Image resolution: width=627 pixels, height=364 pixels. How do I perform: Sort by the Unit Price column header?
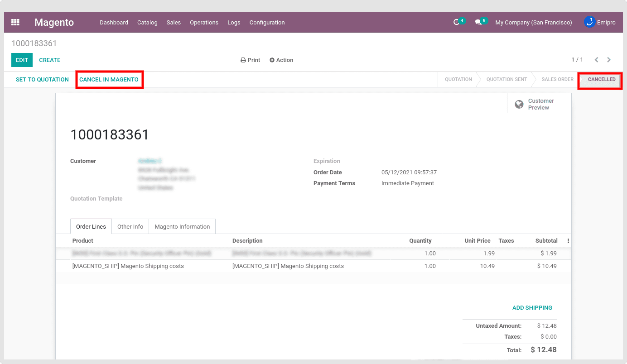tap(477, 241)
